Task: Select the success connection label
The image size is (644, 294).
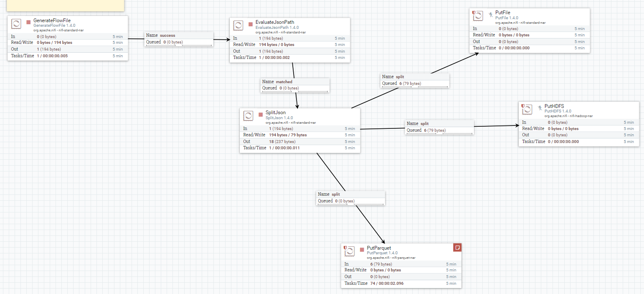Action: 179,38
